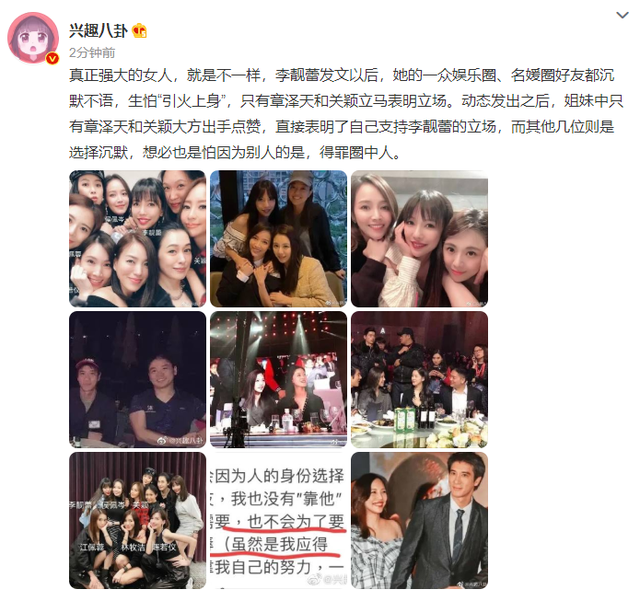Open the four women by window photo

pos(278,238)
